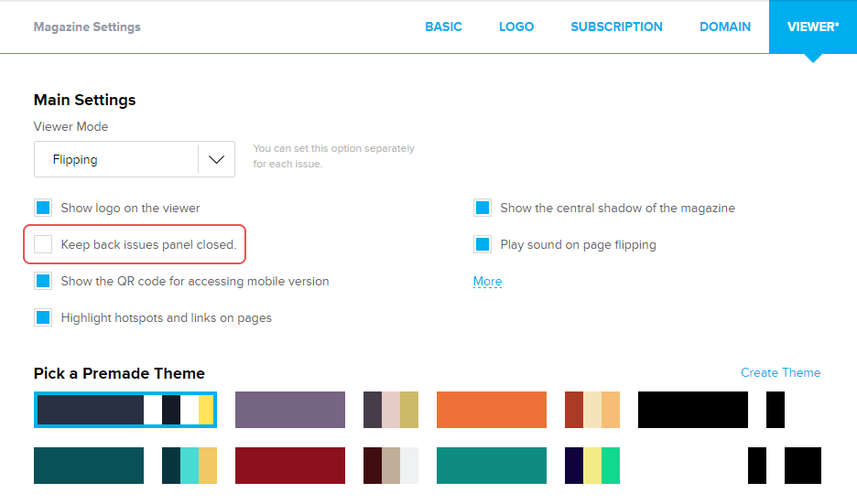Choose the dark red premade theme

290,465
